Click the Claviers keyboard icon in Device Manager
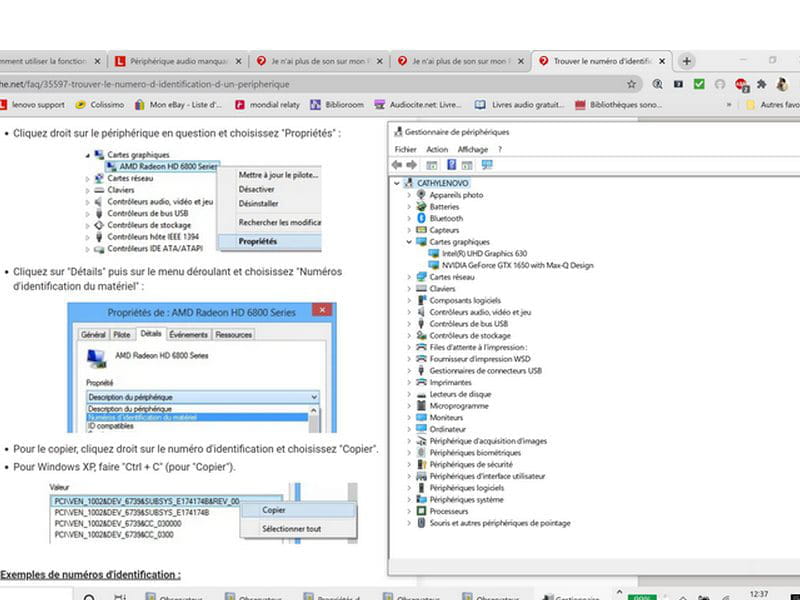This screenshot has height=600, width=800. pos(421,289)
